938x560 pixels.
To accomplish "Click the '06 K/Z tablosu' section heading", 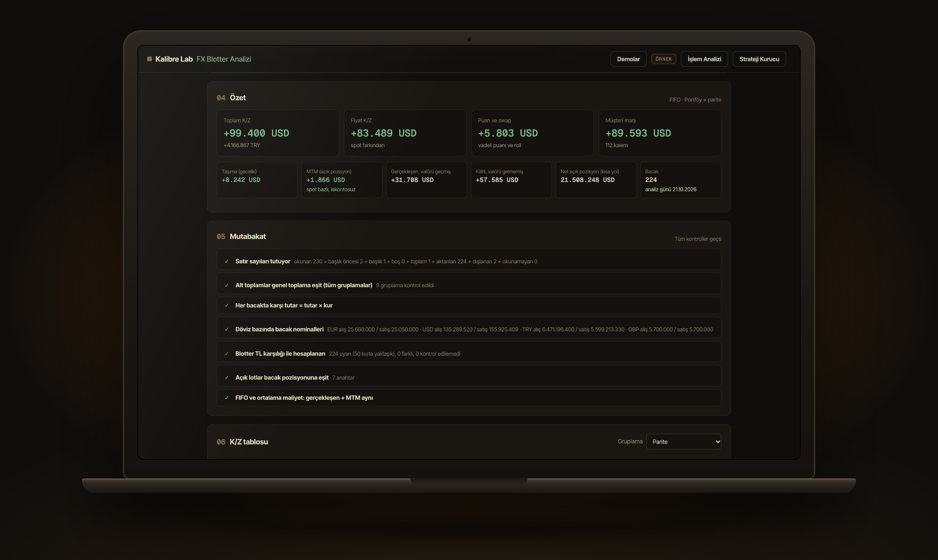I will pyautogui.click(x=242, y=442).
